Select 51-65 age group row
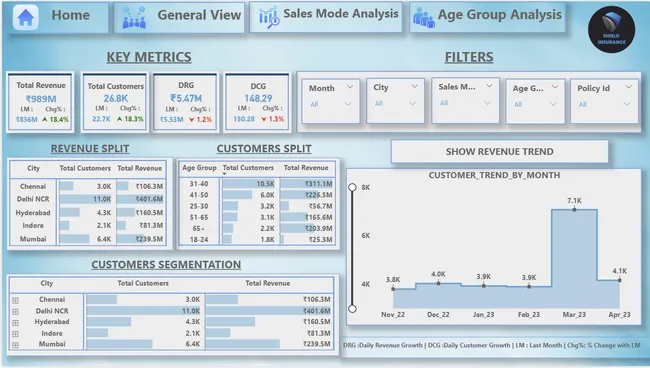650x368 pixels. [x=257, y=217]
